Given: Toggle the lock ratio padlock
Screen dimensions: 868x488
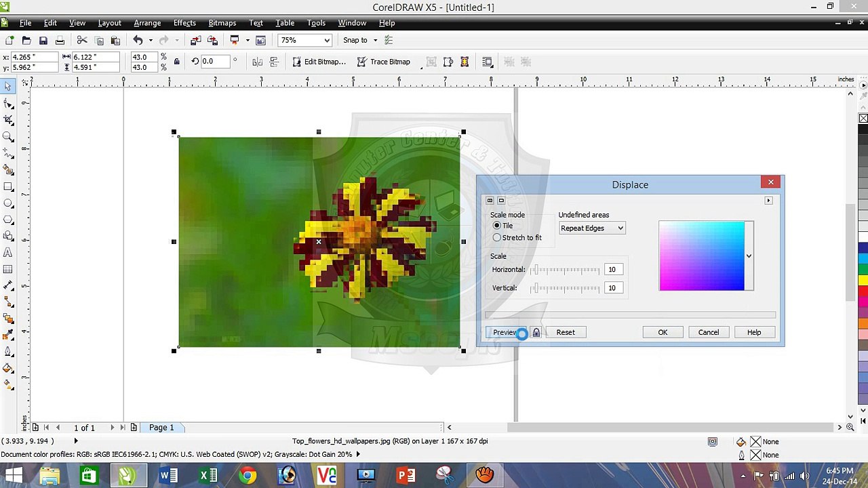Looking at the screenshot, I should coord(177,62).
